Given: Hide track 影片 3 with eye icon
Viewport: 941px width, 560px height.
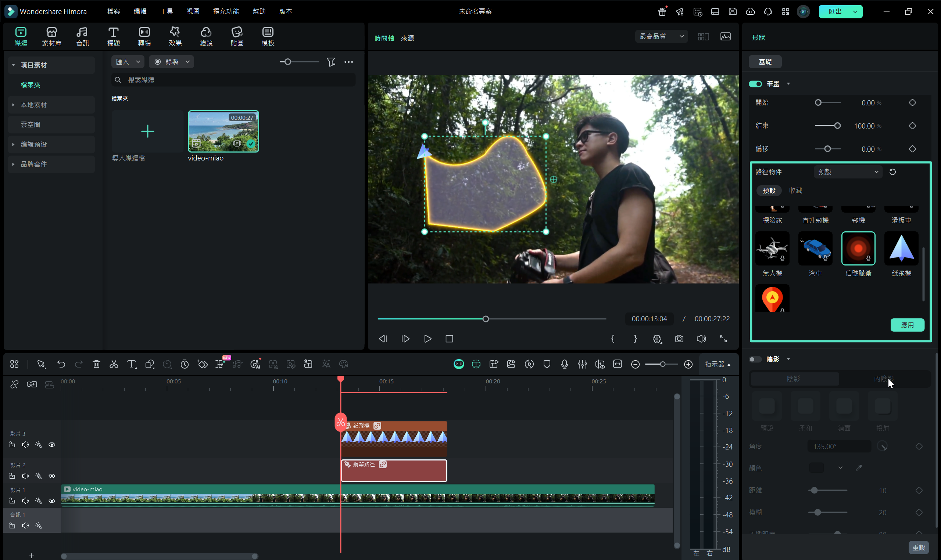Looking at the screenshot, I should pyautogui.click(x=52, y=445).
